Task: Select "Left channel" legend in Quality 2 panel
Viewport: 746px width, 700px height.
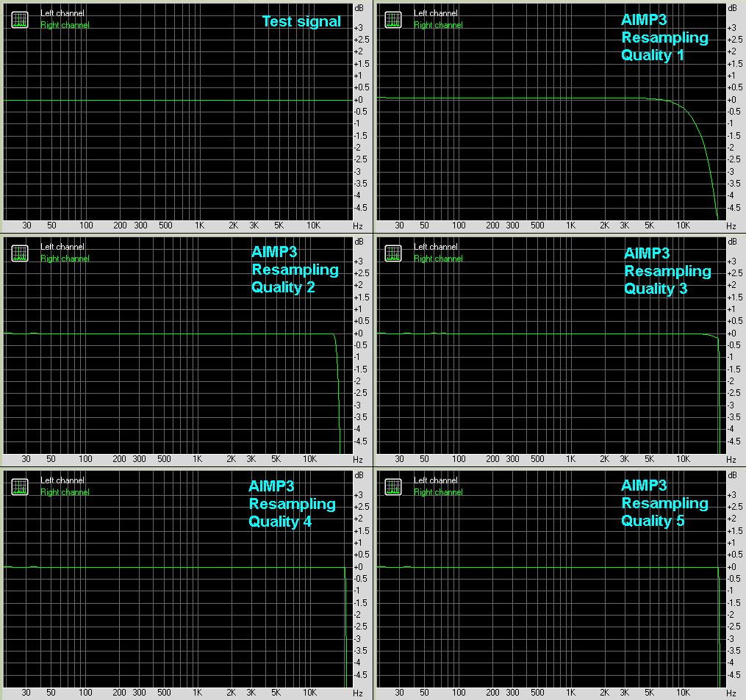Action: tap(62, 247)
